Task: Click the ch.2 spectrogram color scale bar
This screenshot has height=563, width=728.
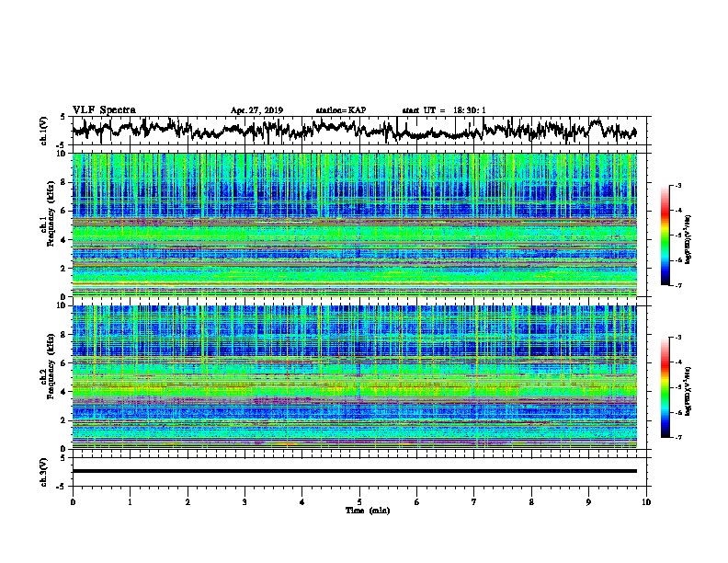Action: 665,387
